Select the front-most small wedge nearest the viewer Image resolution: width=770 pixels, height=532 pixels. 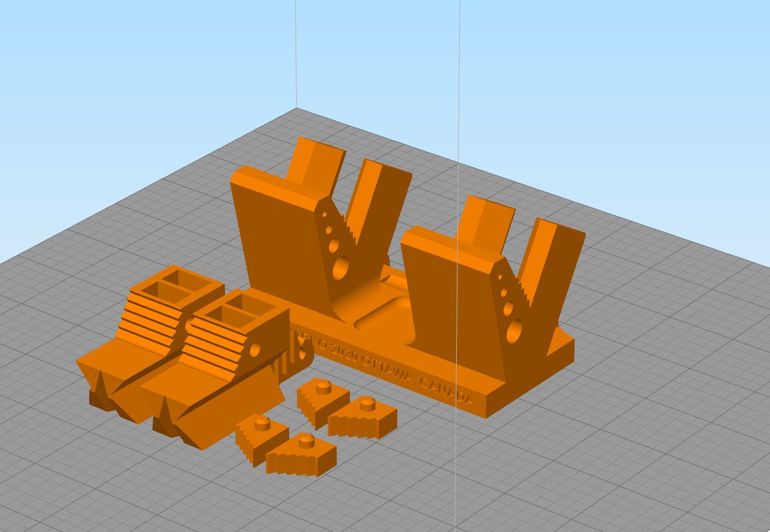pyautogui.click(x=301, y=455)
